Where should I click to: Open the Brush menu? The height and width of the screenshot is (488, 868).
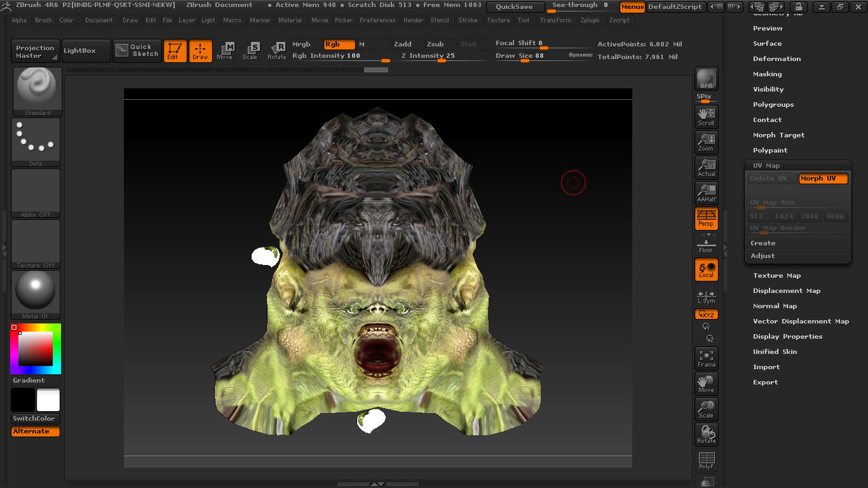point(43,20)
